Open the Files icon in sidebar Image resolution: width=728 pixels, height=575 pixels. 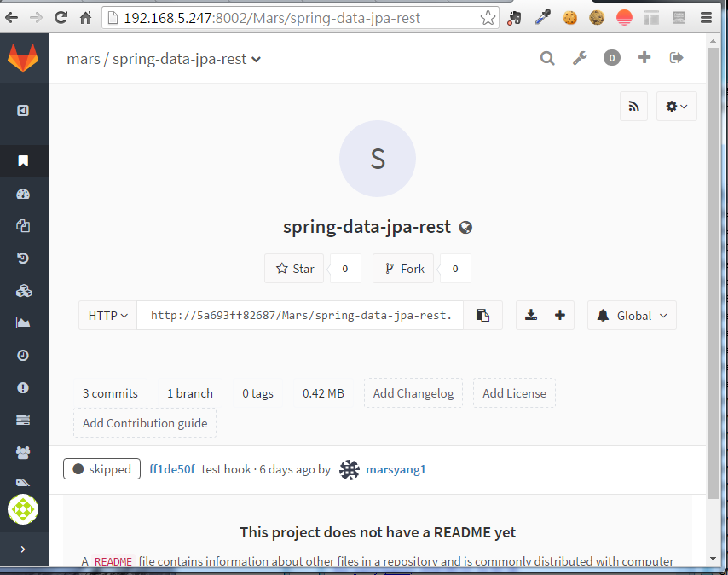(x=23, y=226)
